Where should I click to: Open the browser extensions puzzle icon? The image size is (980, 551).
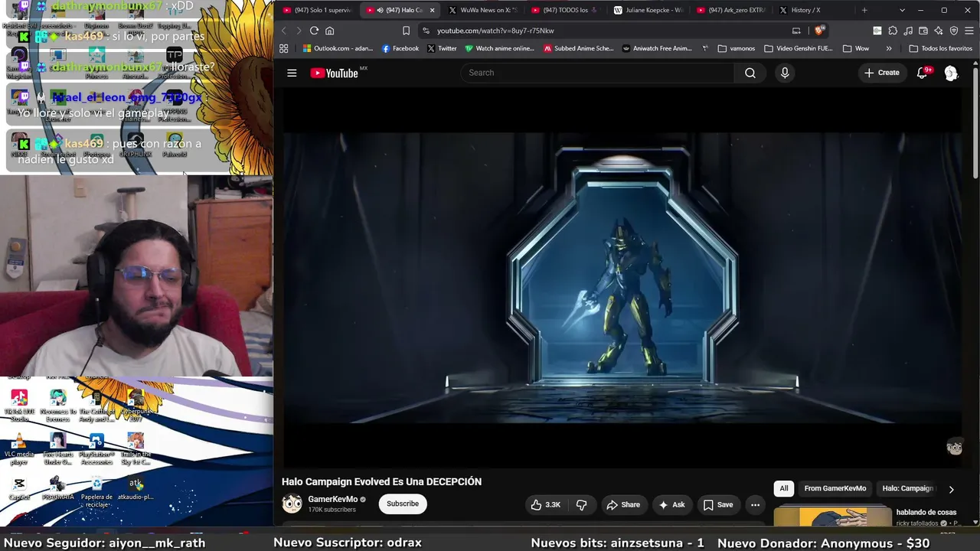click(x=892, y=31)
